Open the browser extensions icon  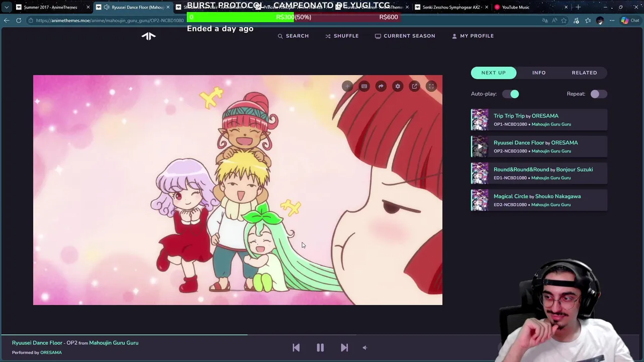(576, 21)
